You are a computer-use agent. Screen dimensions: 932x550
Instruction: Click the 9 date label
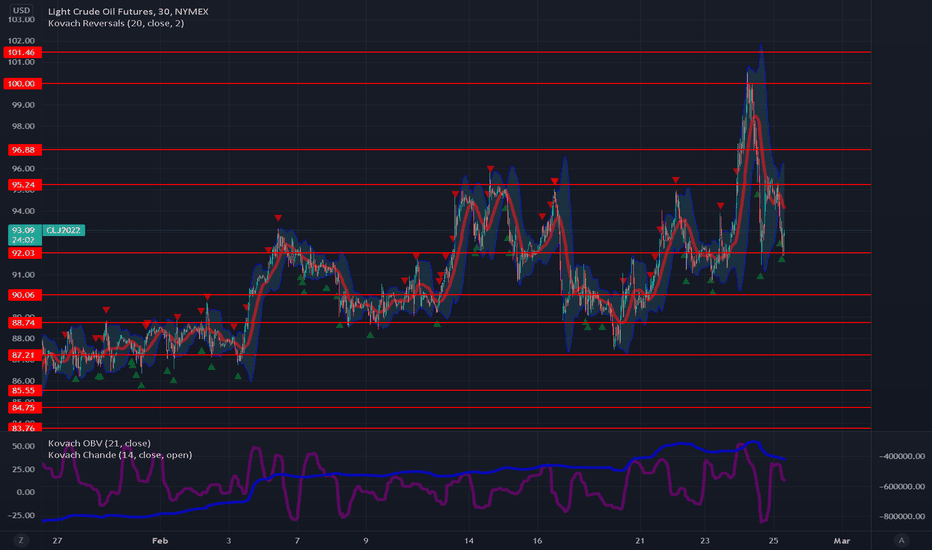[x=366, y=540]
